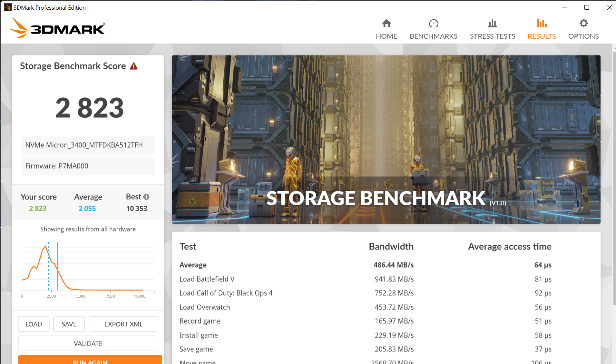
Task: Click the Bandwidth column header
Action: (x=391, y=247)
